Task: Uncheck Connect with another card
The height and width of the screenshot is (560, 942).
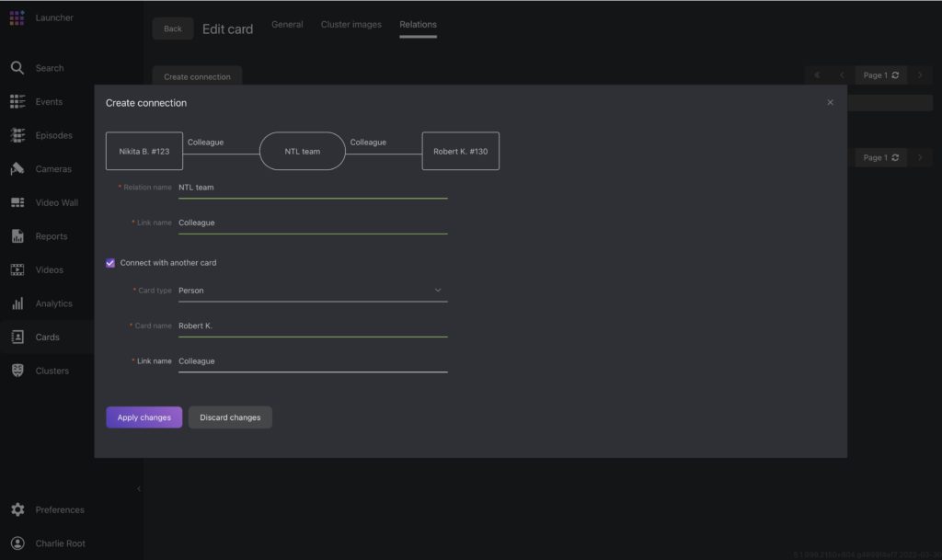Action: coord(109,262)
